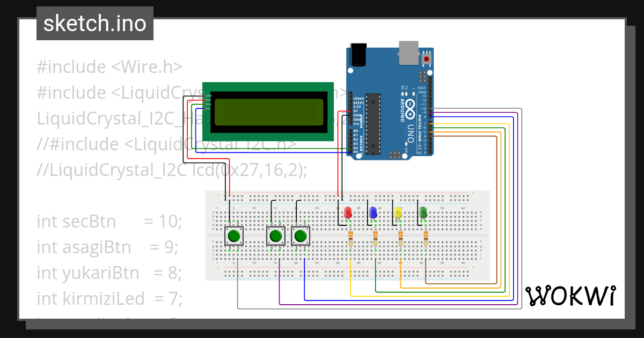Select the yellow LED
The width and height of the screenshot is (644, 338).
point(399,211)
